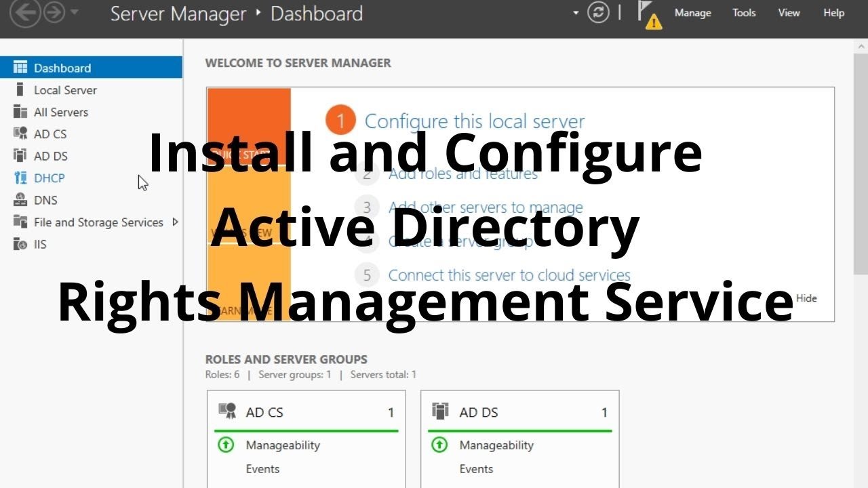
Task: Select All Servers in the sidebar
Action: coord(91,112)
